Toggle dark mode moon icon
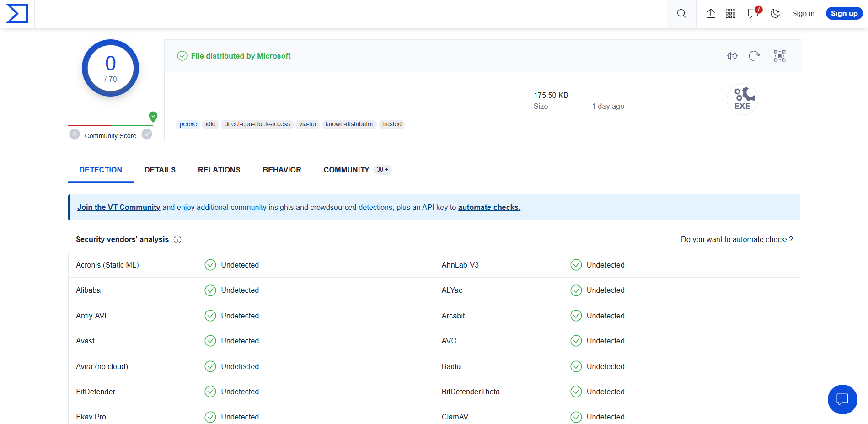 pos(775,14)
